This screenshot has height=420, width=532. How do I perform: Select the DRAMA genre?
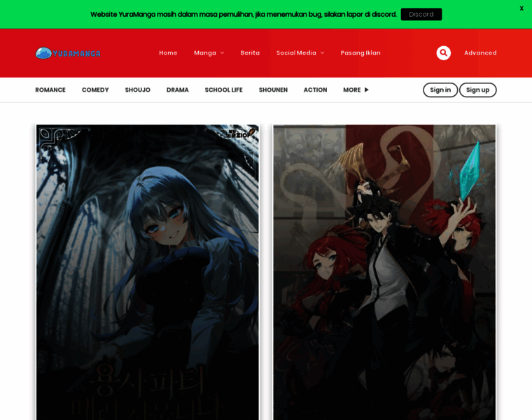click(177, 90)
